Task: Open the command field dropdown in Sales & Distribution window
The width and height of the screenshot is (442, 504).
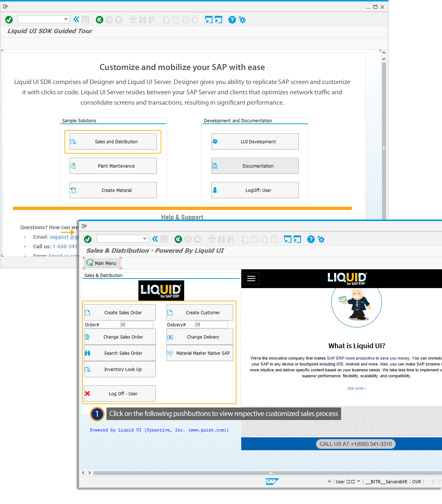Action: tap(145, 239)
